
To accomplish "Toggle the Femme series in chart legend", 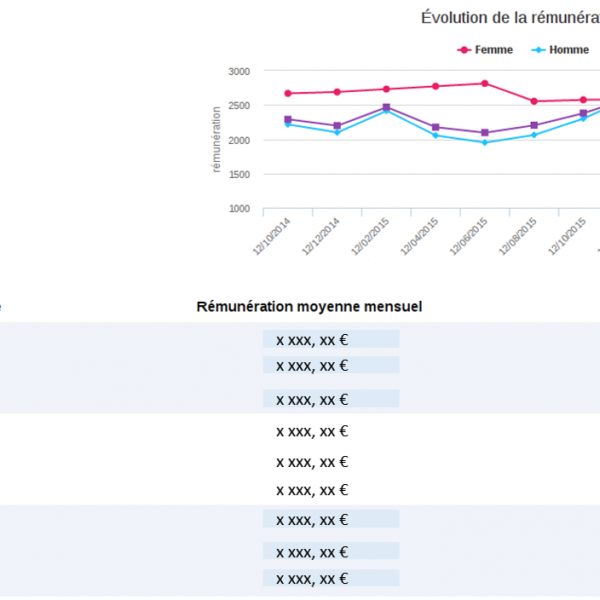I will 494,49.
